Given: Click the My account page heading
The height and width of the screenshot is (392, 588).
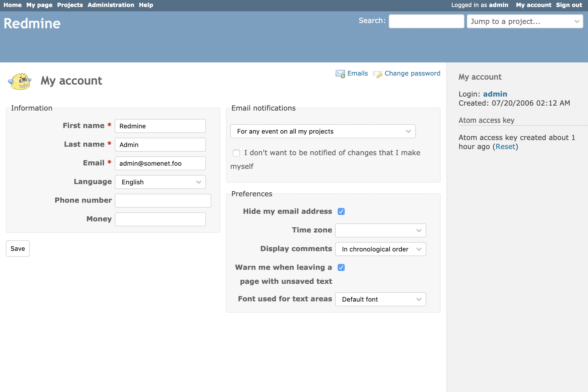Looking at the screenshot, I should point(71,81).
